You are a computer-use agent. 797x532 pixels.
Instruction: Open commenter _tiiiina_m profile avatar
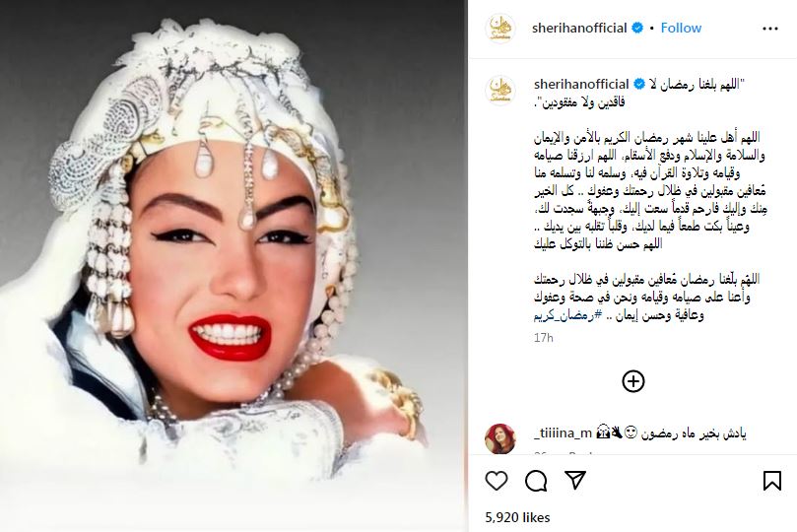(500, 438)
